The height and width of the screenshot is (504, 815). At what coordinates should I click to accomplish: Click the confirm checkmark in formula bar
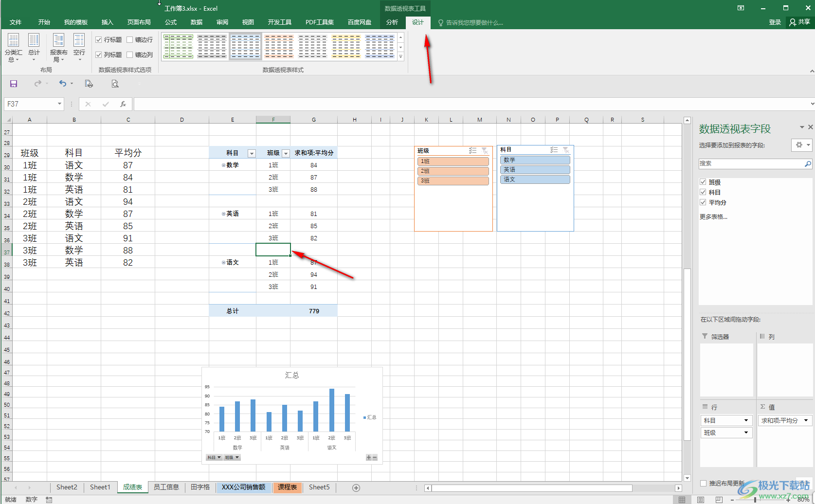(x=106, y=104)
